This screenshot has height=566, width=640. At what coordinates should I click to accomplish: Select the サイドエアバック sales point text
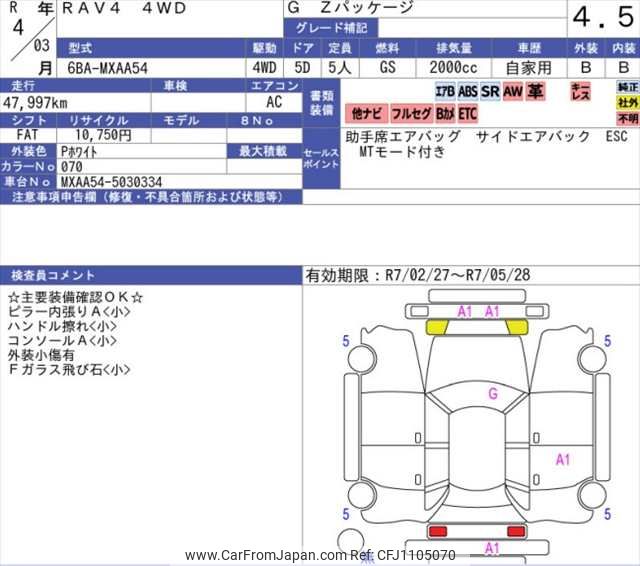[x=533, y=136]
